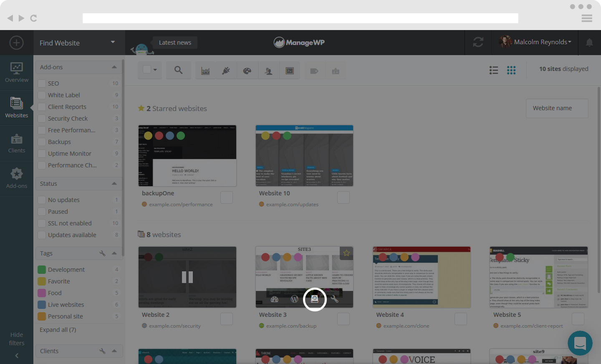
Task: Open the Find Website dropdown
Action: 79,43
